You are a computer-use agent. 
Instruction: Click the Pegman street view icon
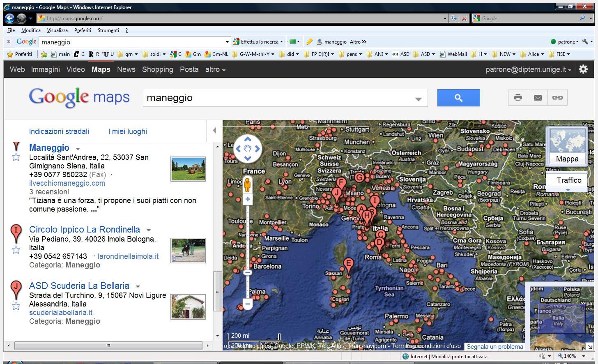click(x=247, y=184)
